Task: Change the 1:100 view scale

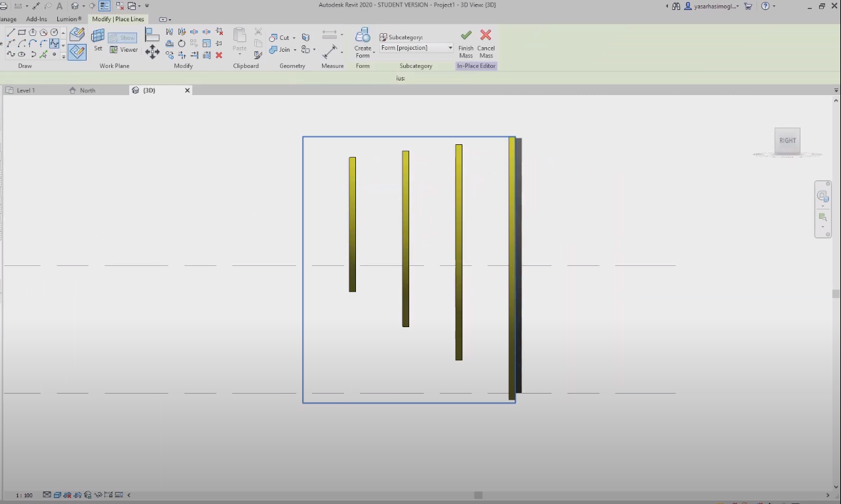Action: coord(24,495)
